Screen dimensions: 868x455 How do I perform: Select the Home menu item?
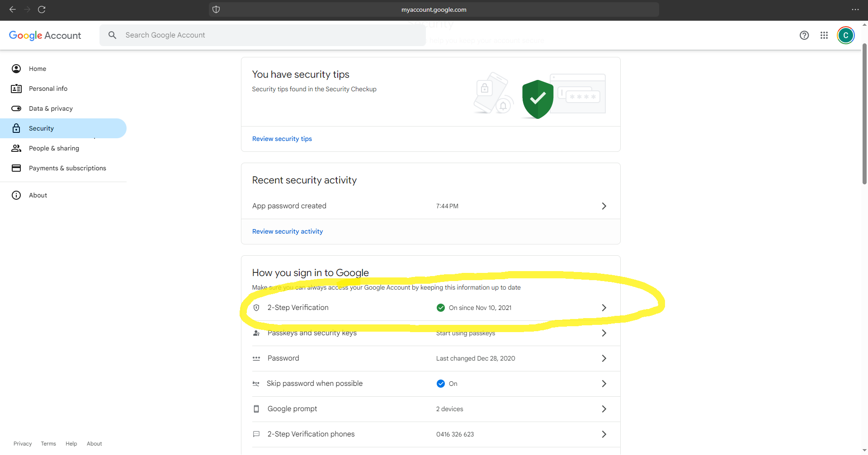pyautogui.click(x=37, y=69)
